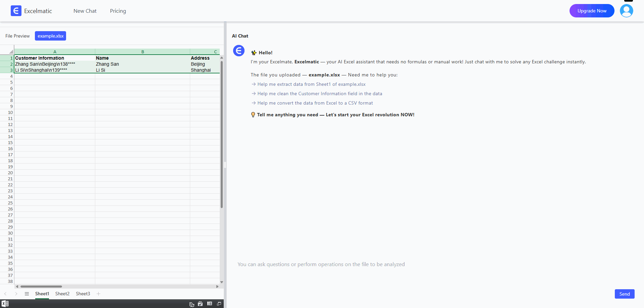Click the copy-refresh icon in bottom bar
The width and height of the screenshot is (644, 308).
192,304
